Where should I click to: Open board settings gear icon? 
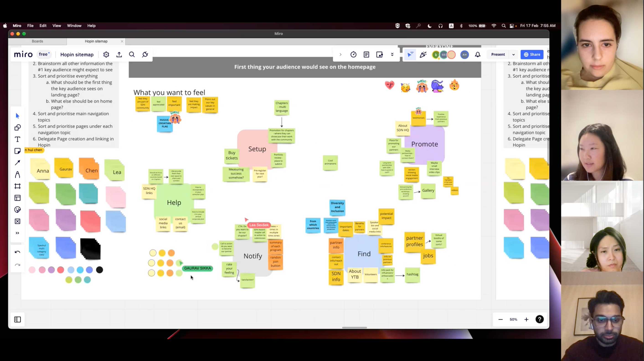(x=106, y=54)
